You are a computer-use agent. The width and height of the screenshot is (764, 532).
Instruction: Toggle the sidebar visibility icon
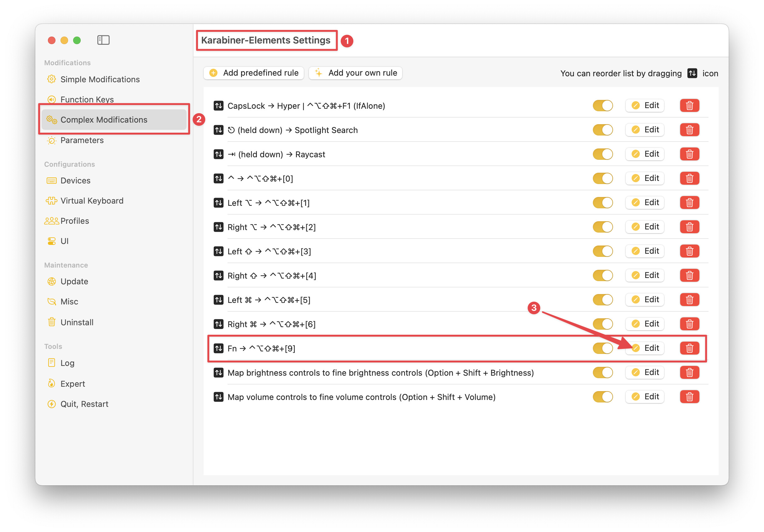103,40
